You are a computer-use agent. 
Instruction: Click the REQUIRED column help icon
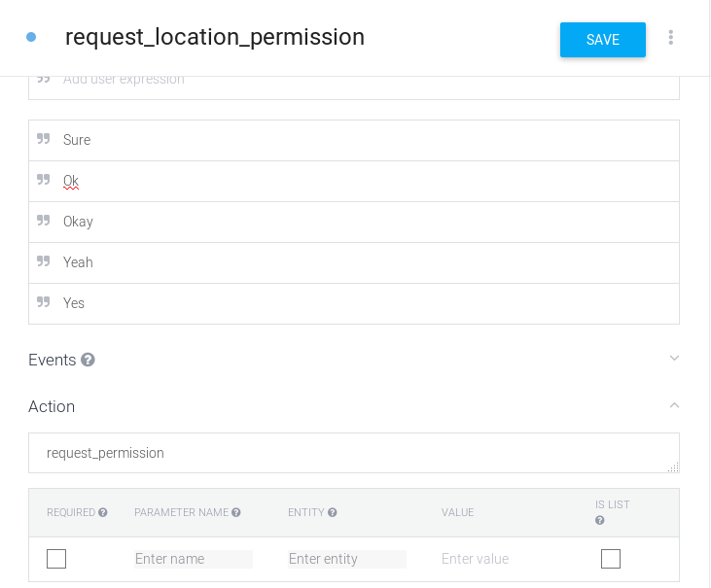point(103,512)
